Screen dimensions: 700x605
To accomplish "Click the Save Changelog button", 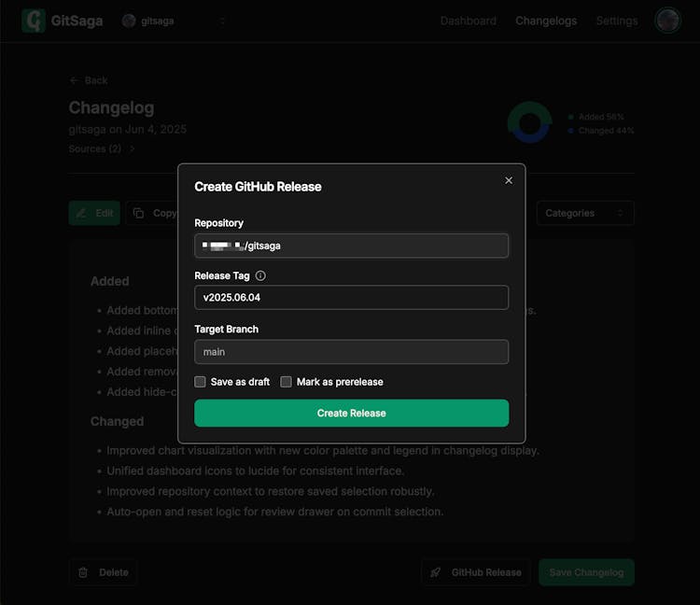I will click(x=585, y=572).
